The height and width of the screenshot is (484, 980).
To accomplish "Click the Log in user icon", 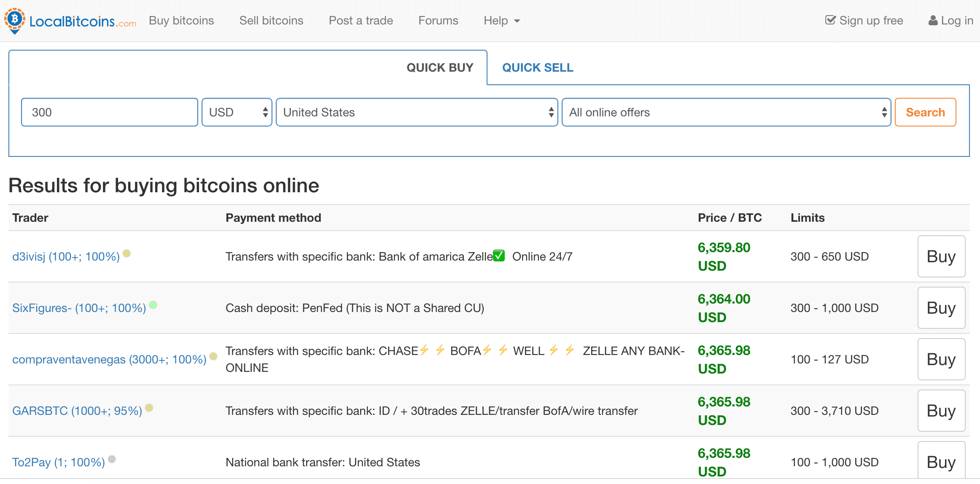I will pos(933,20).
